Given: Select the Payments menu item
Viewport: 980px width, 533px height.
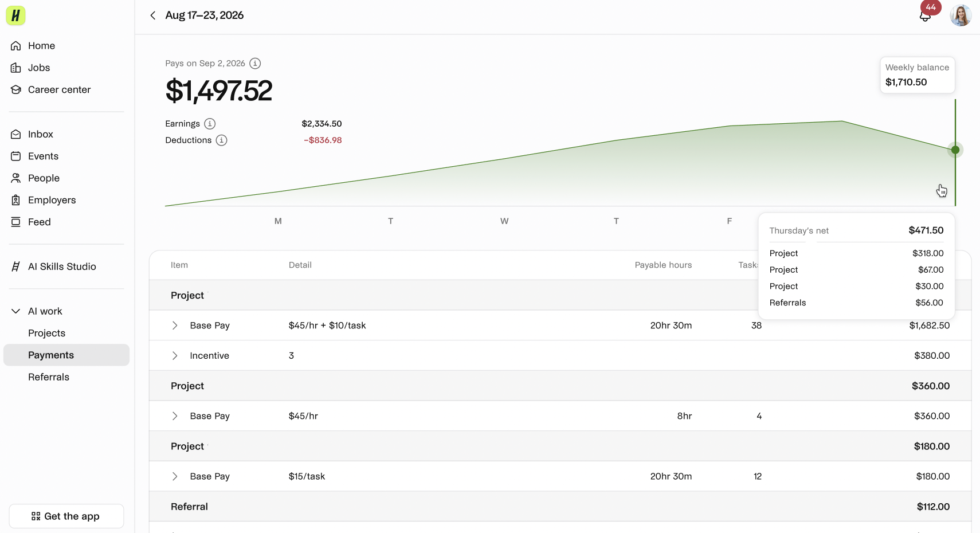Looking at the screenshot, I should pos(66,355).
